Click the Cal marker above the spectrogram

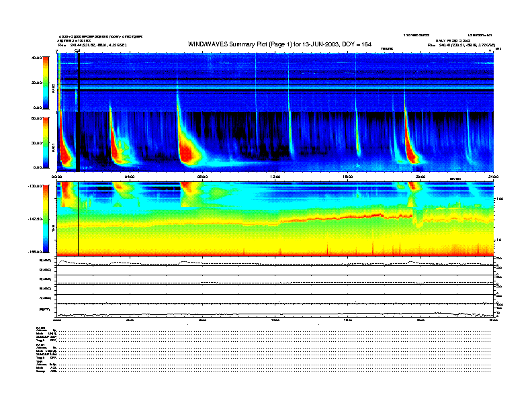click(77, 51)
